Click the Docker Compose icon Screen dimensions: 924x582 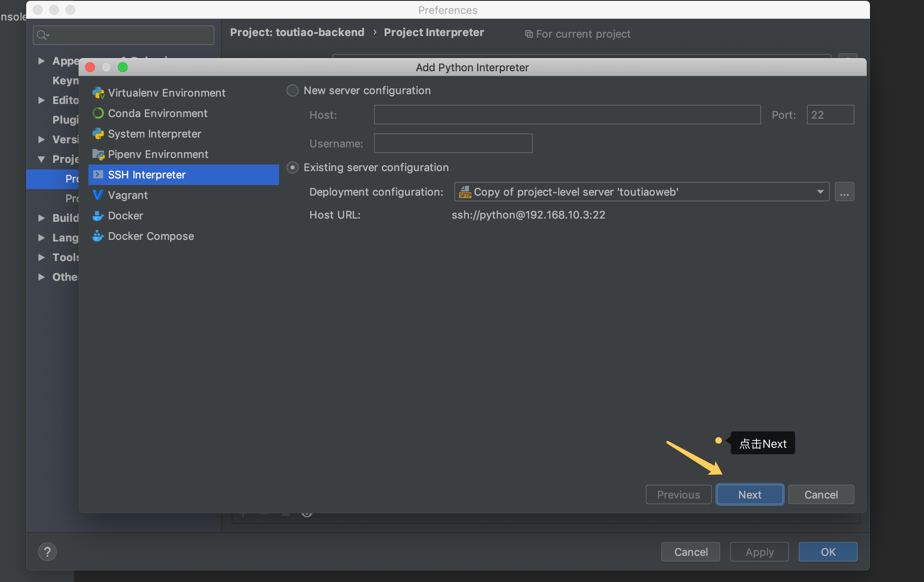click(98, 236)
